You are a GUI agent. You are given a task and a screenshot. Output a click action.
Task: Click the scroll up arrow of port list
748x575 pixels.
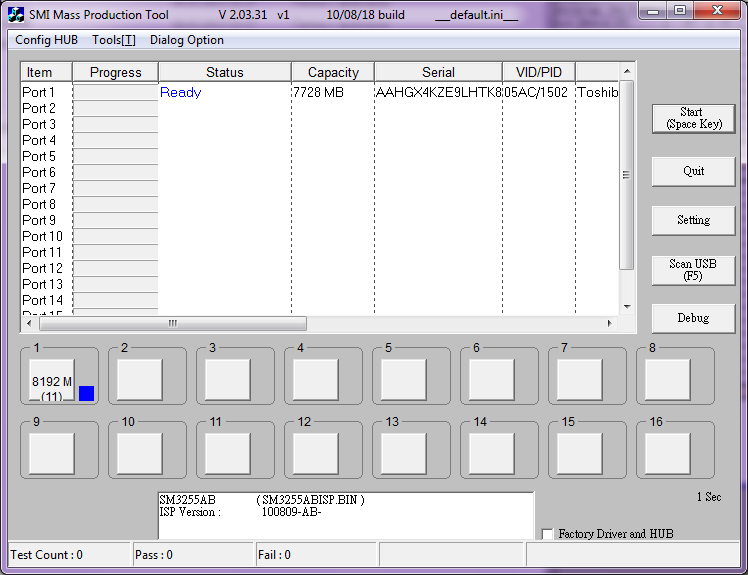pos(627,71)
